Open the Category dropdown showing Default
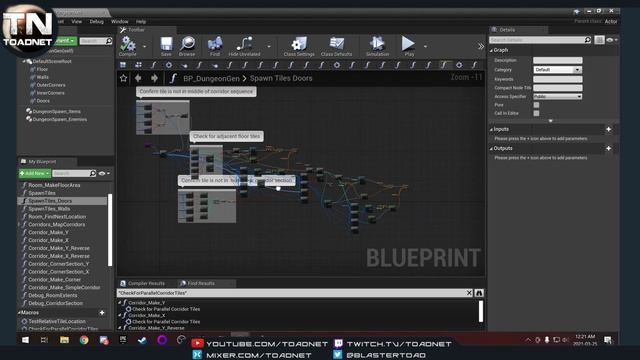This screenshot has width=640, height=360. click(x=558, y=70)
